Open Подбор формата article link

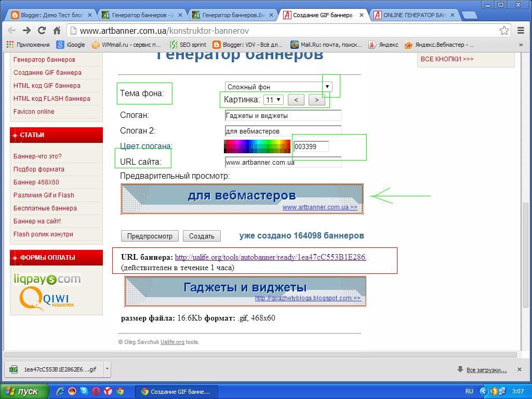[38, 169]
